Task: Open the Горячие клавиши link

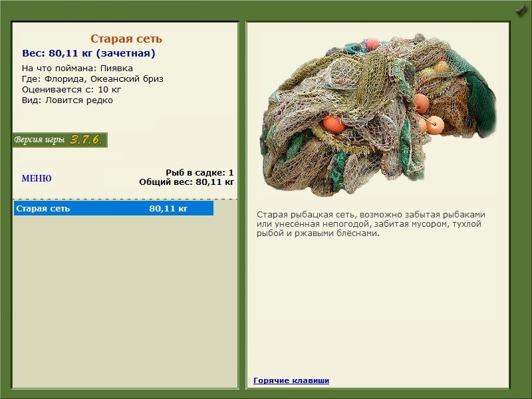Action: 291,380
